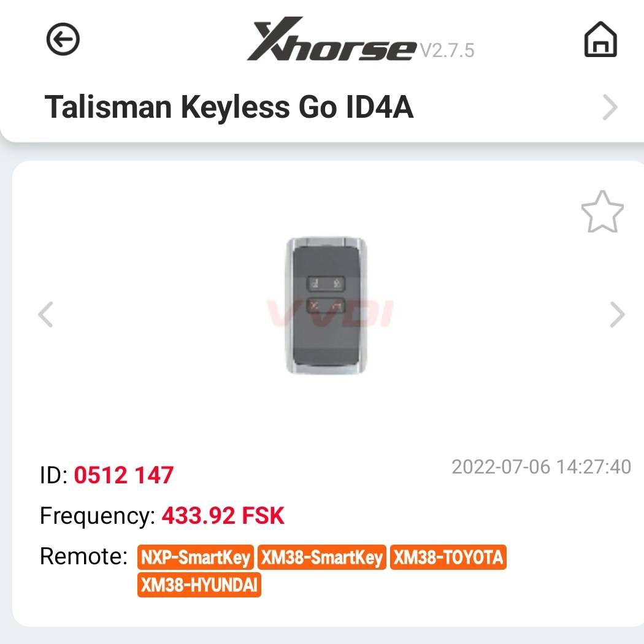This screenshot has width=644, height=644.
Task: Show previous remote with left chevron
Action: (45, 315)
